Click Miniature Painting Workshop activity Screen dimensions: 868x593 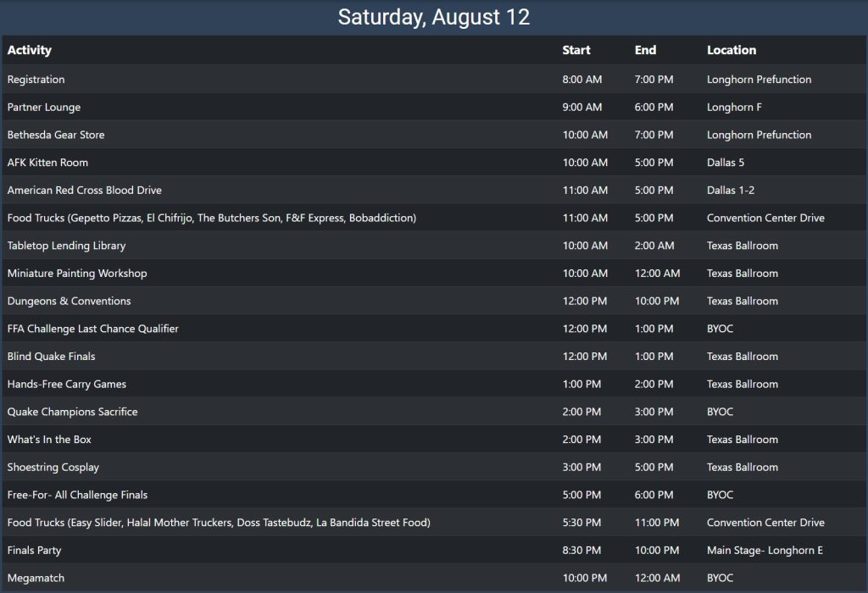(77, 274)
